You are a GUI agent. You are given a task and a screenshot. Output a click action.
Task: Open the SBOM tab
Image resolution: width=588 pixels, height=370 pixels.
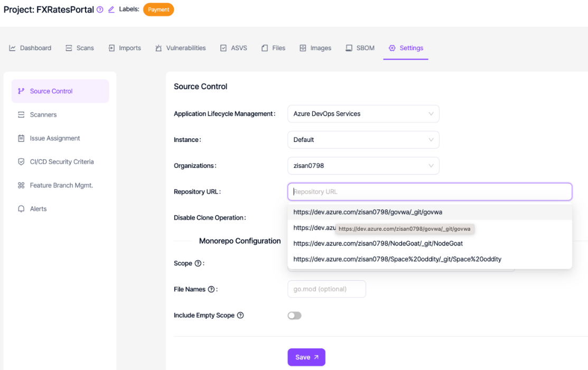point(359,48)
